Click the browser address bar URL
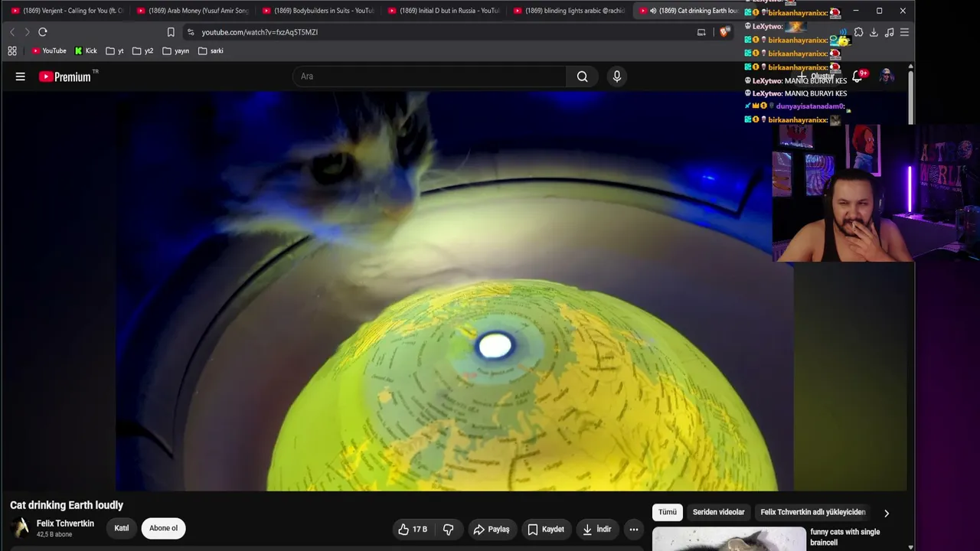 coord(260,32)
